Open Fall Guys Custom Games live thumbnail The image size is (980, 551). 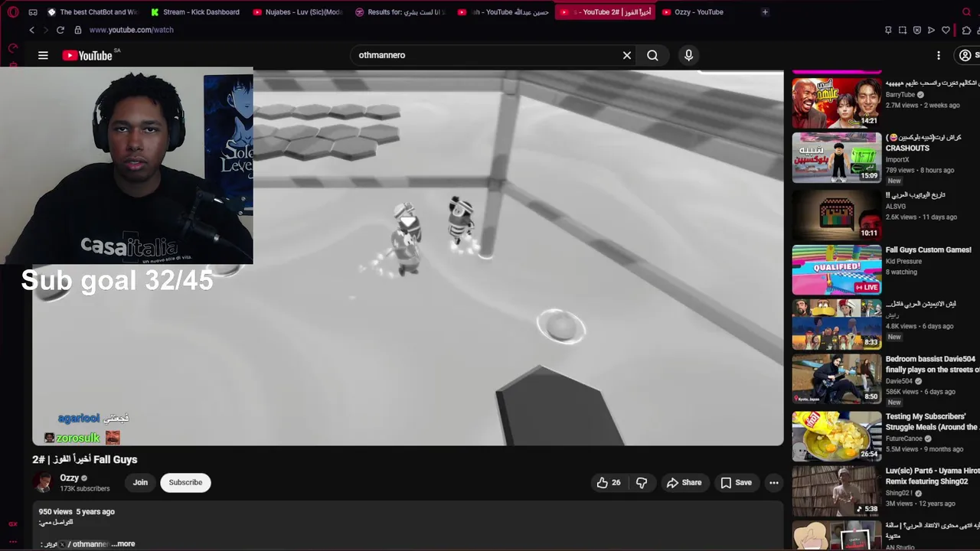[x=837, y=269]
